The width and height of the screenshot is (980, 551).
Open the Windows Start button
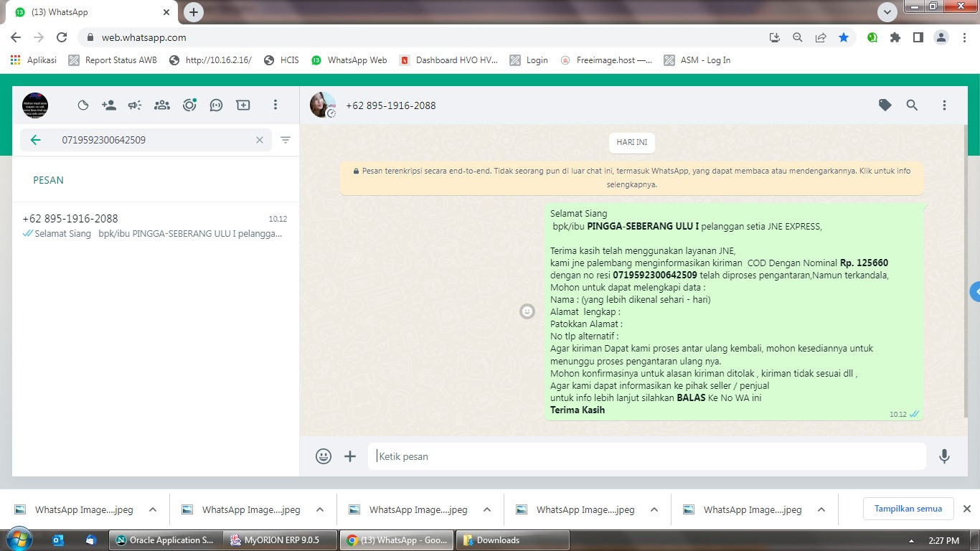(19, 540)
